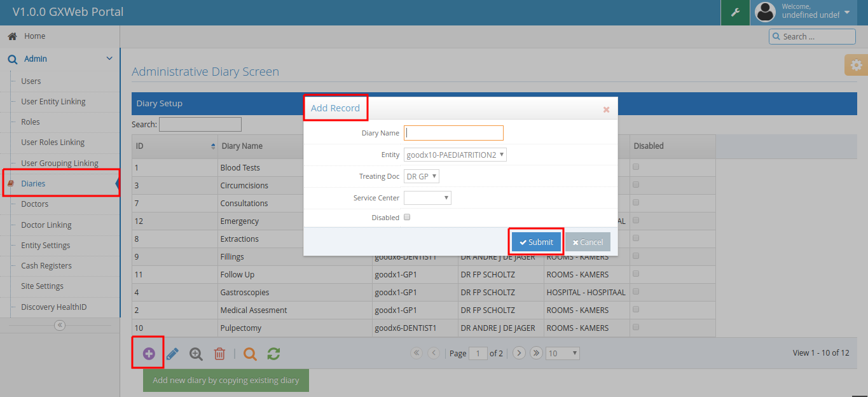The height and width of the screenshot is (397, 868).
Task: Click the pencil edit record icon
Action: pos(172,354)
